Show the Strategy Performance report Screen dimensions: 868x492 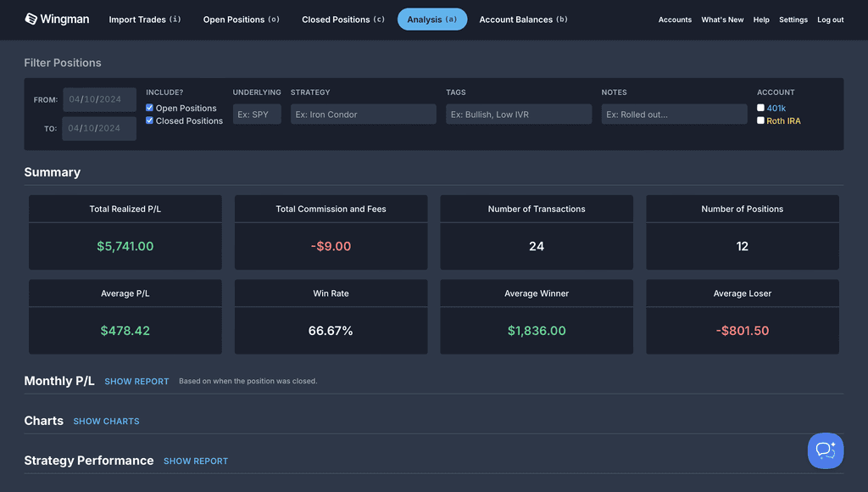(196, 461)
